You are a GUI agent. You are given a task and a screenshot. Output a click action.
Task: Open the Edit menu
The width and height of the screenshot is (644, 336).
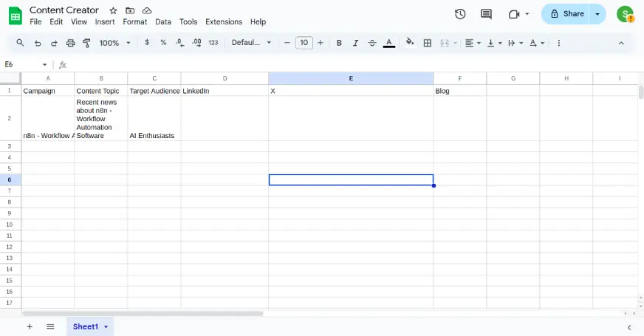point(56,21)
